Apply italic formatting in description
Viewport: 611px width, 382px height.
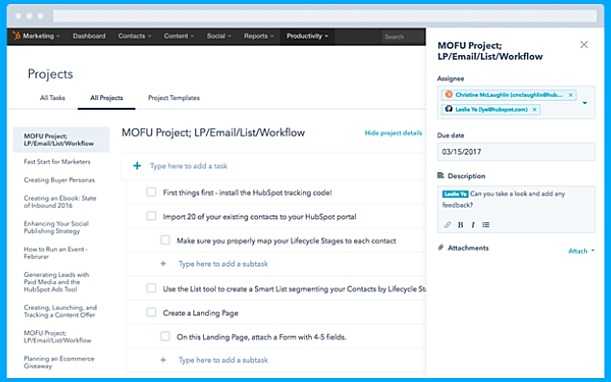click(473, 225)
